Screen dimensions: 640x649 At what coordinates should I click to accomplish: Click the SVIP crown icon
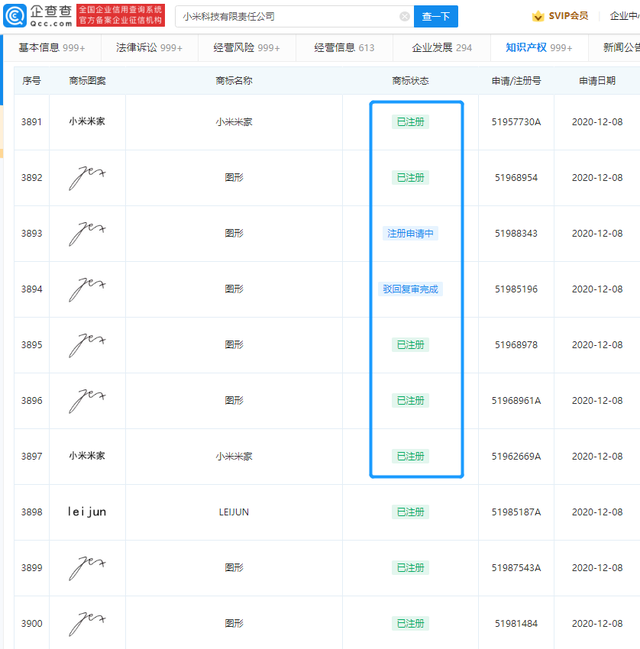538,17
